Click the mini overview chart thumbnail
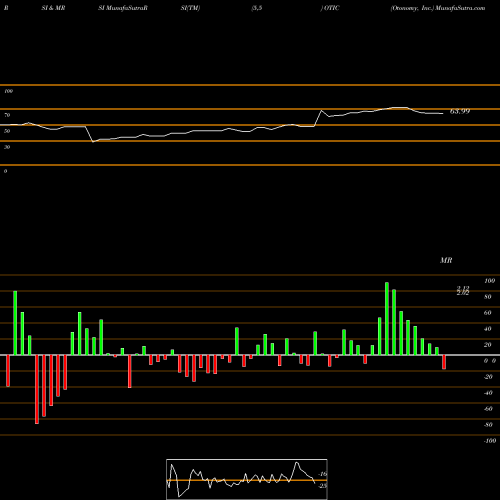Image resolution: width=500 pixels, height=500 pixels. [x=247, y=479]
